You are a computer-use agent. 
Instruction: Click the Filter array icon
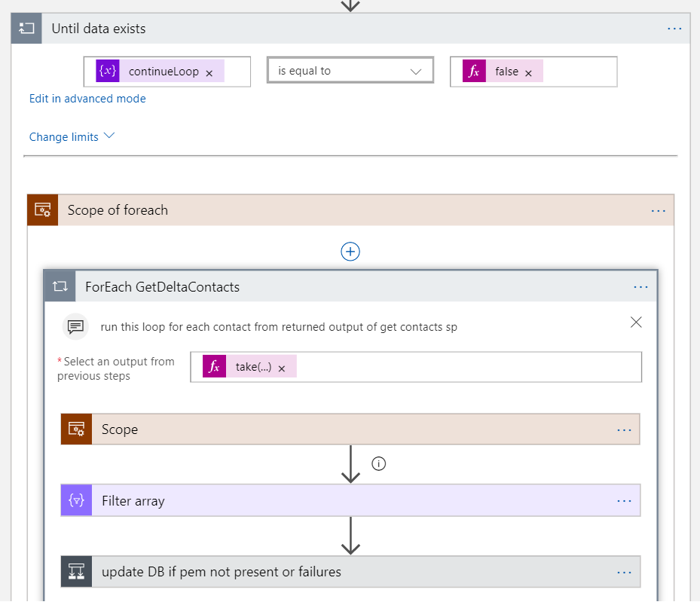click(76, 501)
